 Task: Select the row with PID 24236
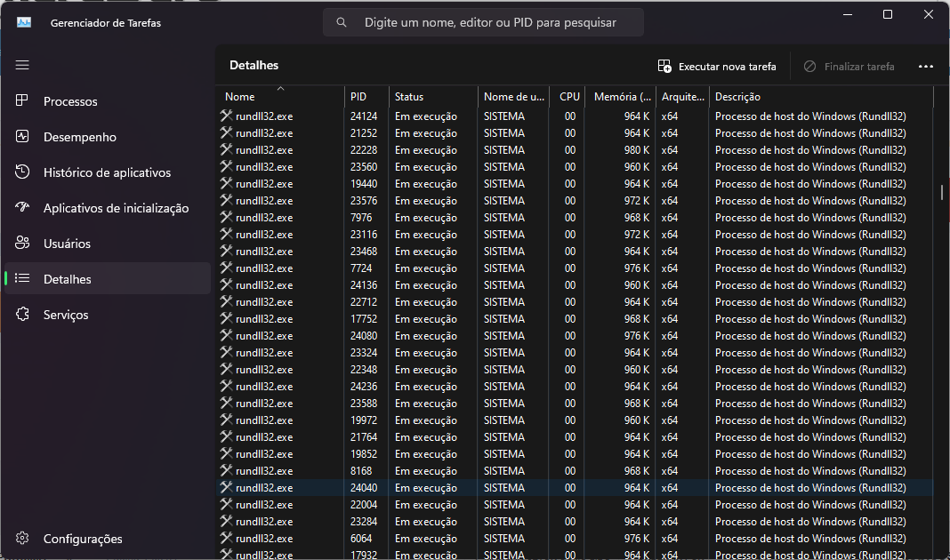(x=575, y=387)
